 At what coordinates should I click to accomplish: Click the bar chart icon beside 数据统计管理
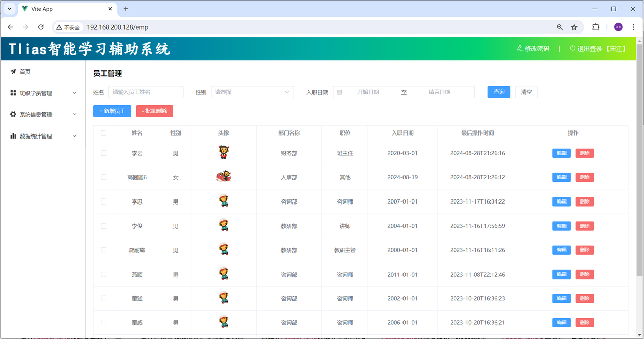(x=13, y=136)
